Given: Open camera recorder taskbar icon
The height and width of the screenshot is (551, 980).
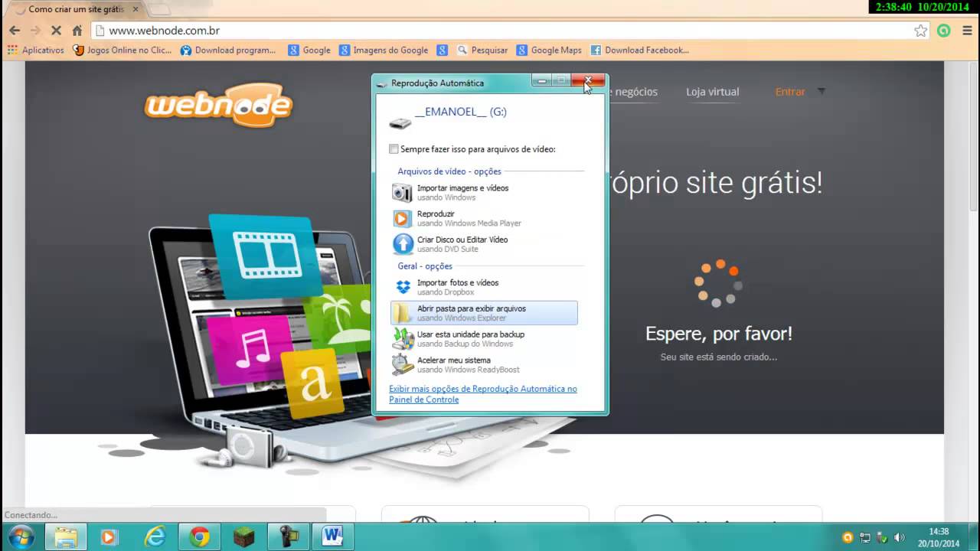Looking at the screenshot, I should 289,537.
